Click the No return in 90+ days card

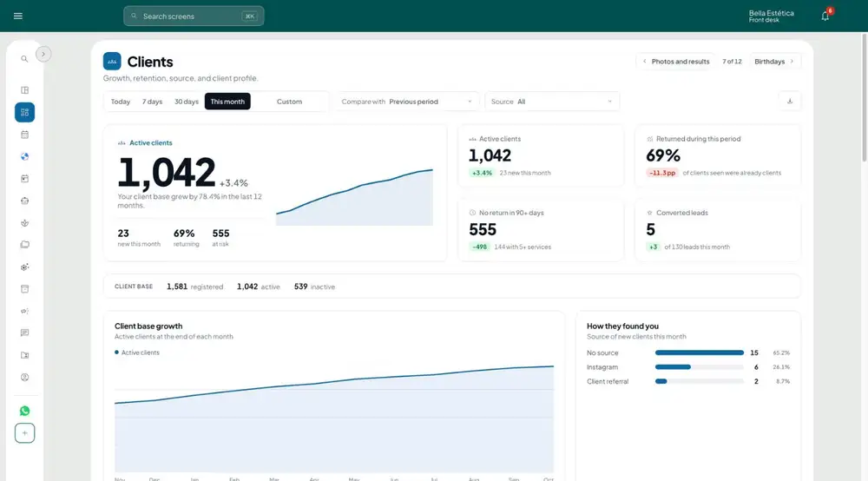click(x=541, y=230)
